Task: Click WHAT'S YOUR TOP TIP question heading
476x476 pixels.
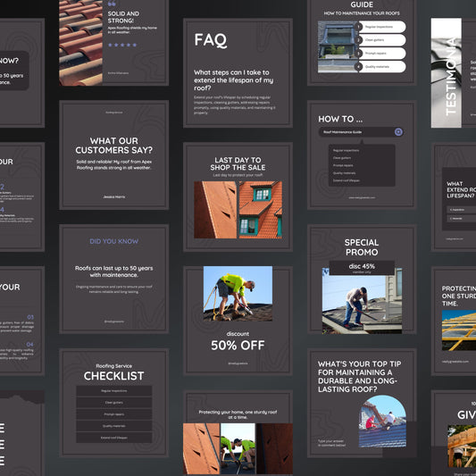Action: [x=359, y=377]
